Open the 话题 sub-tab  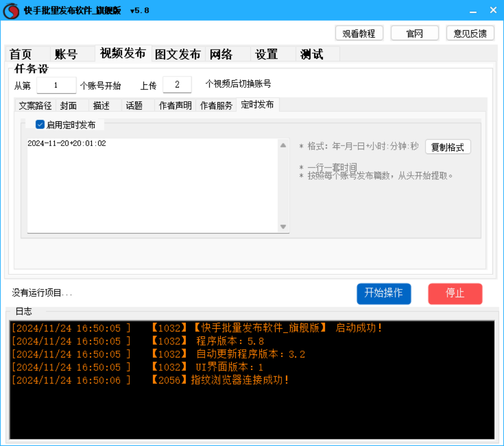pyautogui.click(x=138, y=105)
